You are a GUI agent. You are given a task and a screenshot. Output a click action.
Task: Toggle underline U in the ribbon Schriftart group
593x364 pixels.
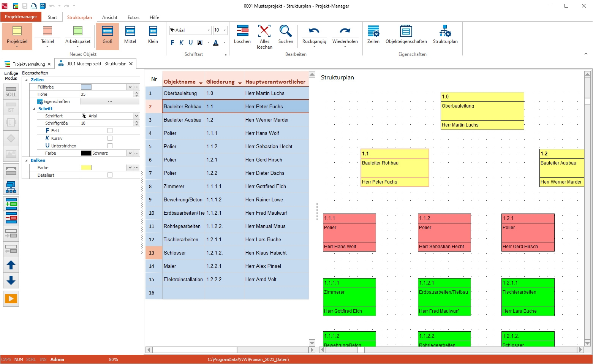(190, 43)
